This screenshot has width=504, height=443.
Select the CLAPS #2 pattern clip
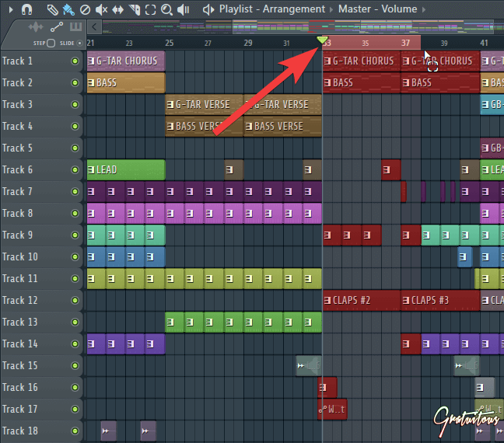362,300
